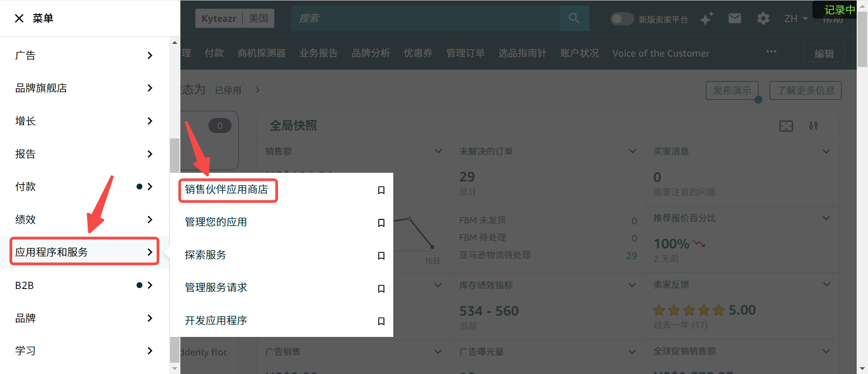Open 业务报告 in the top navigation
868x374 pixels.
coord(318,53)
